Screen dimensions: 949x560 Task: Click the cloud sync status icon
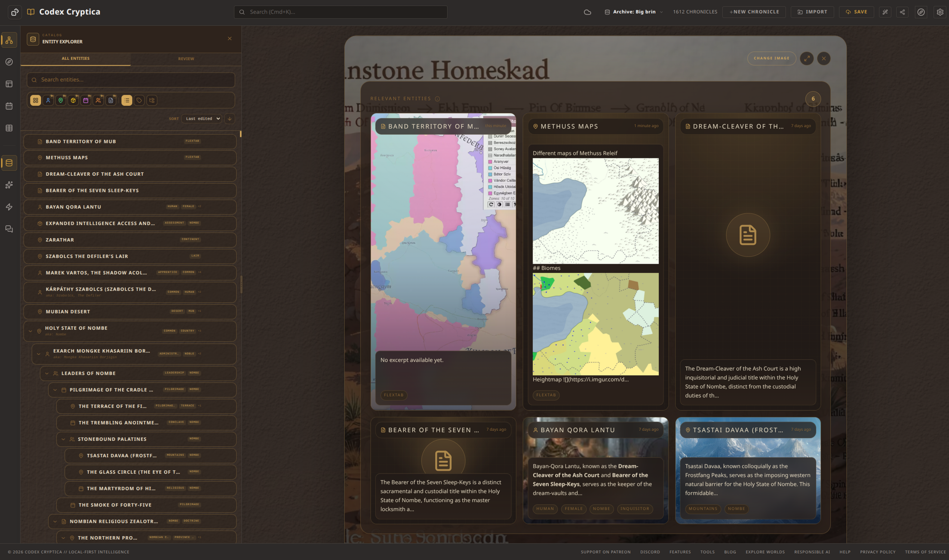(587, 12)
